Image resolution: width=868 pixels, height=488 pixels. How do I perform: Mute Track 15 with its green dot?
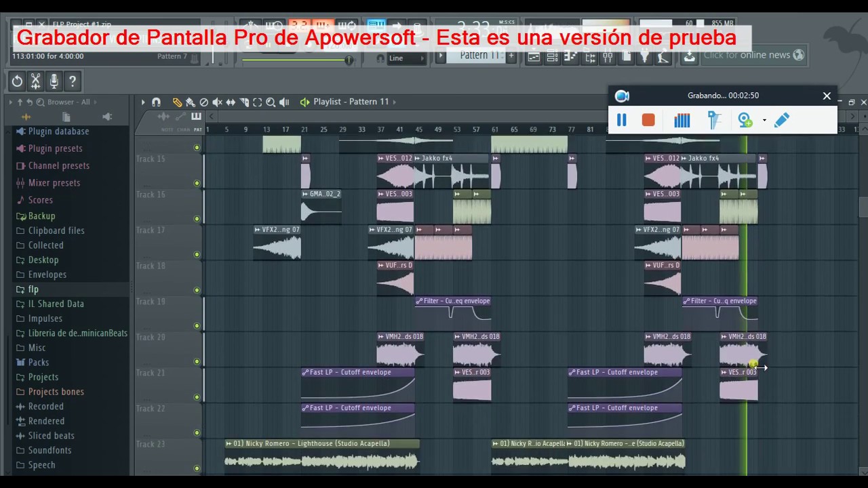[x=197, y=183]
